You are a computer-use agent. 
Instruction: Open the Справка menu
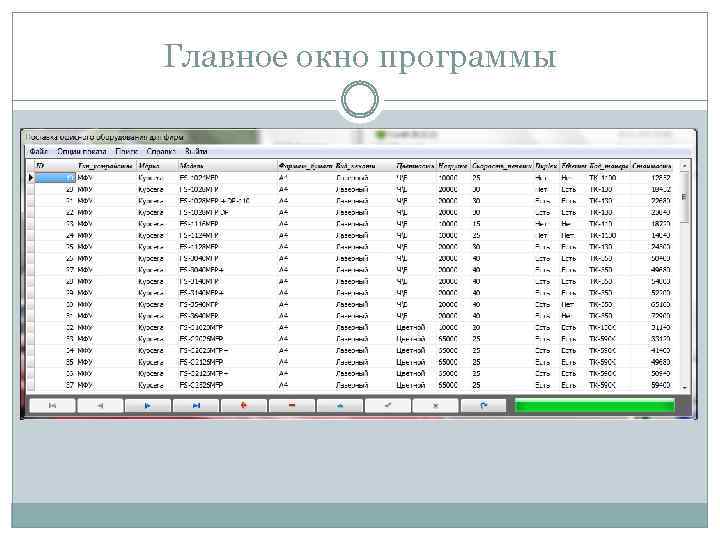coord(161,151)
